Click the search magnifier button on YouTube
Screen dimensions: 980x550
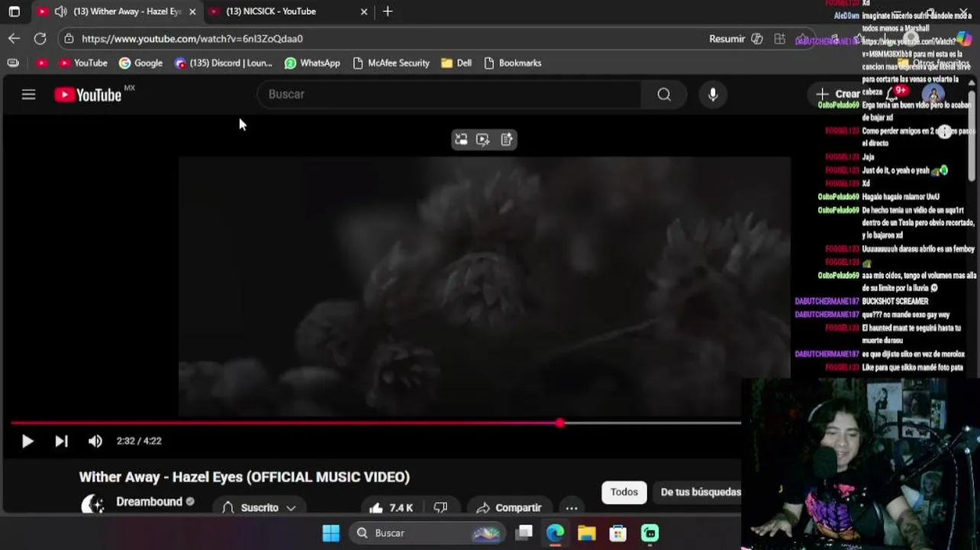pyautogui.click(x=664, y=94)
